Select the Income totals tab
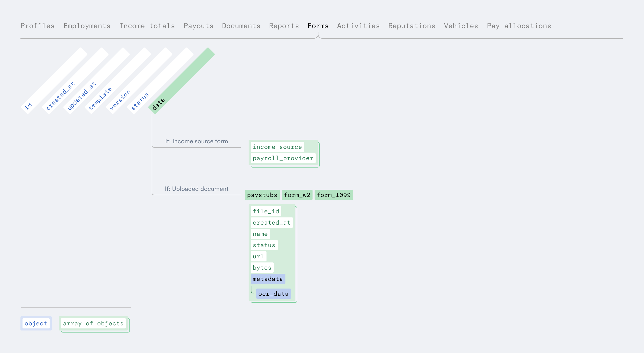Viewport: 644px width, 353px height. (147, 26)
